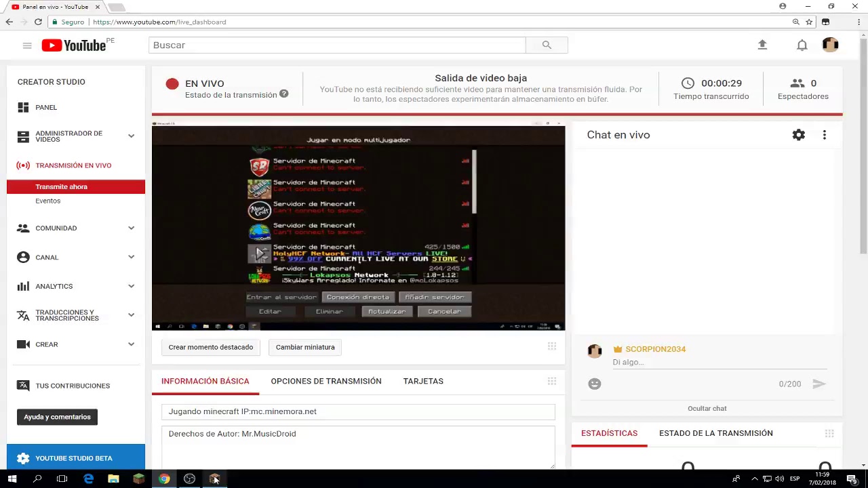This screenshot has width=868, height=488.
Task: Open the new tab button
Action: pyautogui.click(x=117, y=7)
